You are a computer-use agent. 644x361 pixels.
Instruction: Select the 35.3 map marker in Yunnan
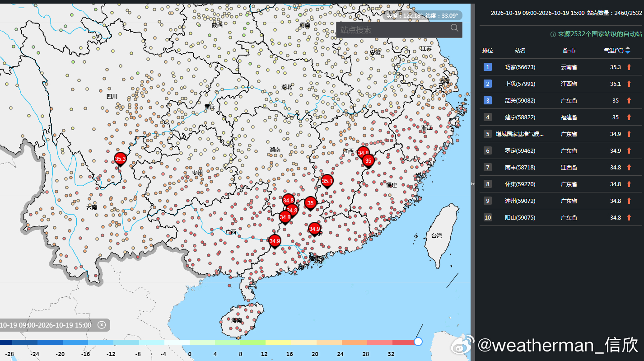(x=120, y=159)
